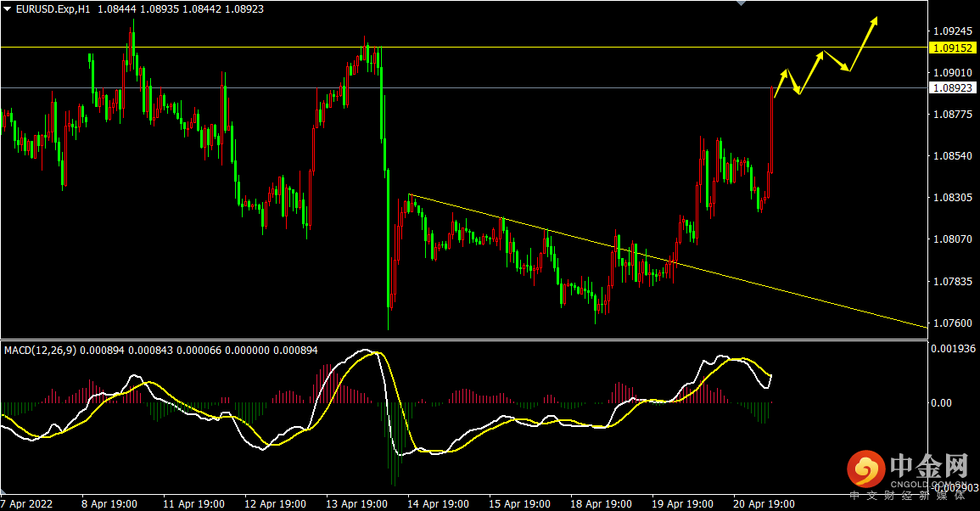Click the first small yellow arrow near 1.09010

781,82
